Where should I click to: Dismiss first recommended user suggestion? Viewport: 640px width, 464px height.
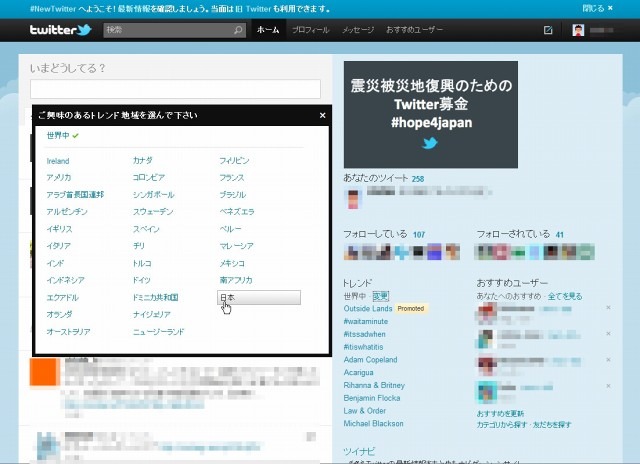click(x=608, y=307)
